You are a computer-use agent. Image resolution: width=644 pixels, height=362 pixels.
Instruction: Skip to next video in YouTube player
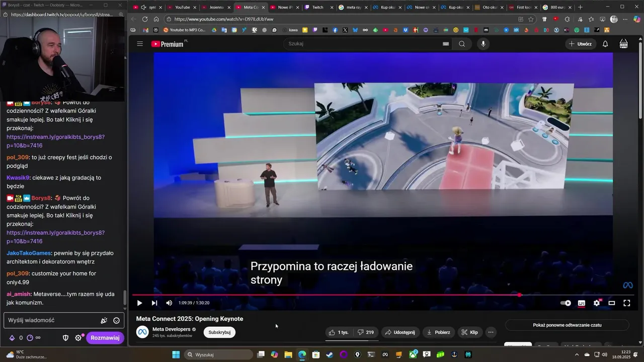click(154, 303)
